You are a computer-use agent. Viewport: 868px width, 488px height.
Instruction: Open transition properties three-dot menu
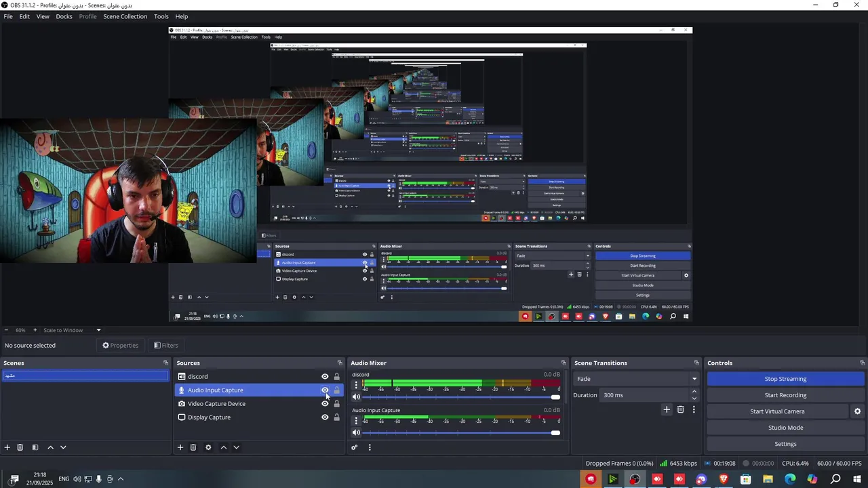694,409
